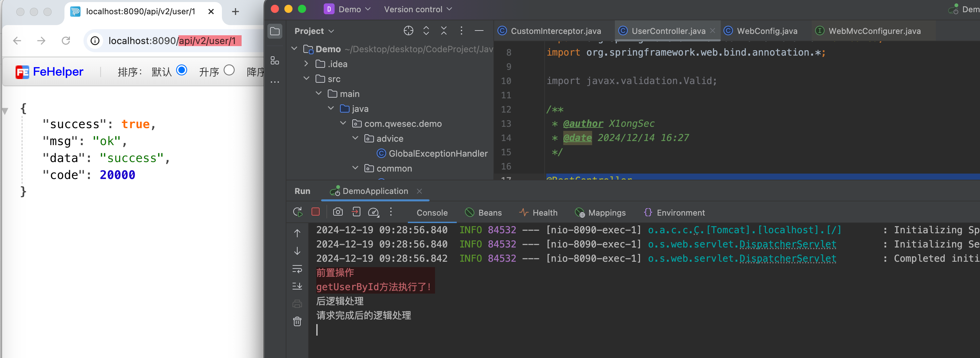Open the Health tab

[x=538, y=213]
